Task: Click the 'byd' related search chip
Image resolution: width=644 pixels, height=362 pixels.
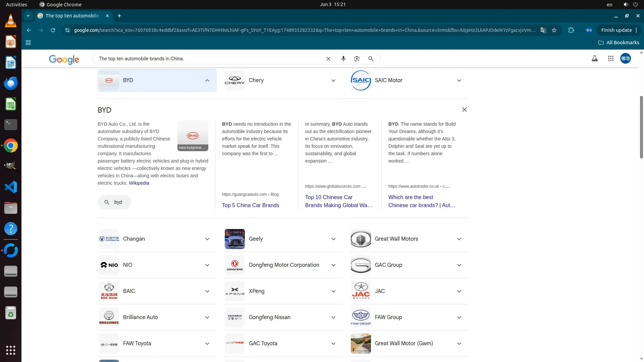Action: pos(114,202)
